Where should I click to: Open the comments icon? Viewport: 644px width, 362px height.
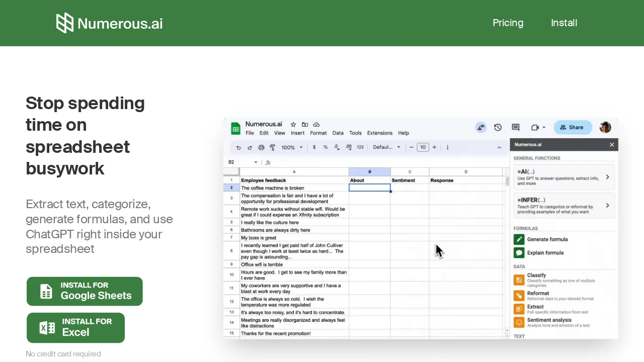[x=516, y=127]
